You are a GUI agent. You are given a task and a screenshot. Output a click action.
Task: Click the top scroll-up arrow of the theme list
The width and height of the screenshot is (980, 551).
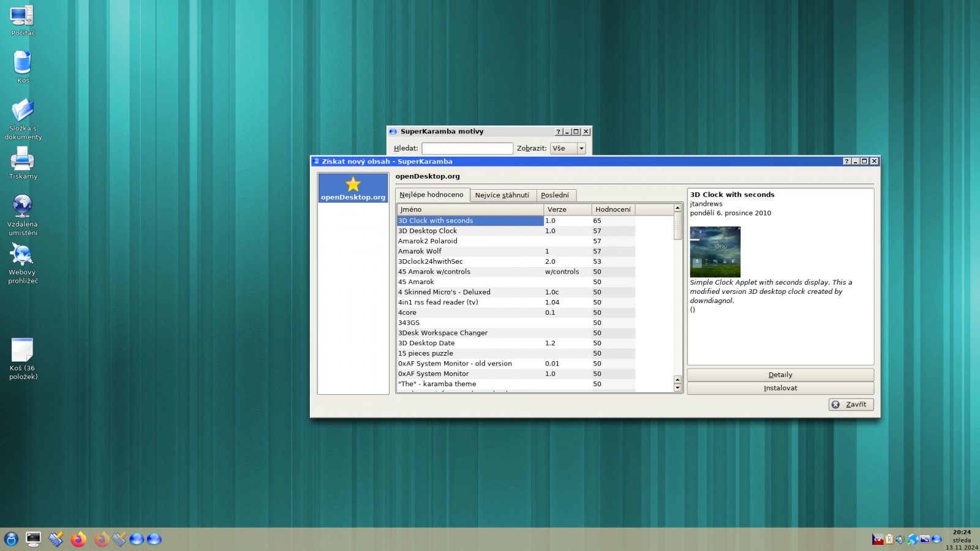tap(677, 208)
